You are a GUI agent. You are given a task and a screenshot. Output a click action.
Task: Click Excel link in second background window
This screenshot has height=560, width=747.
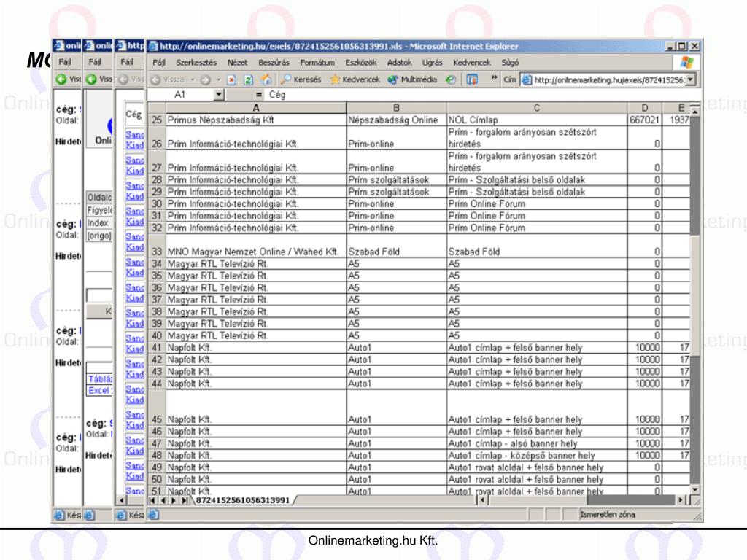99,391
